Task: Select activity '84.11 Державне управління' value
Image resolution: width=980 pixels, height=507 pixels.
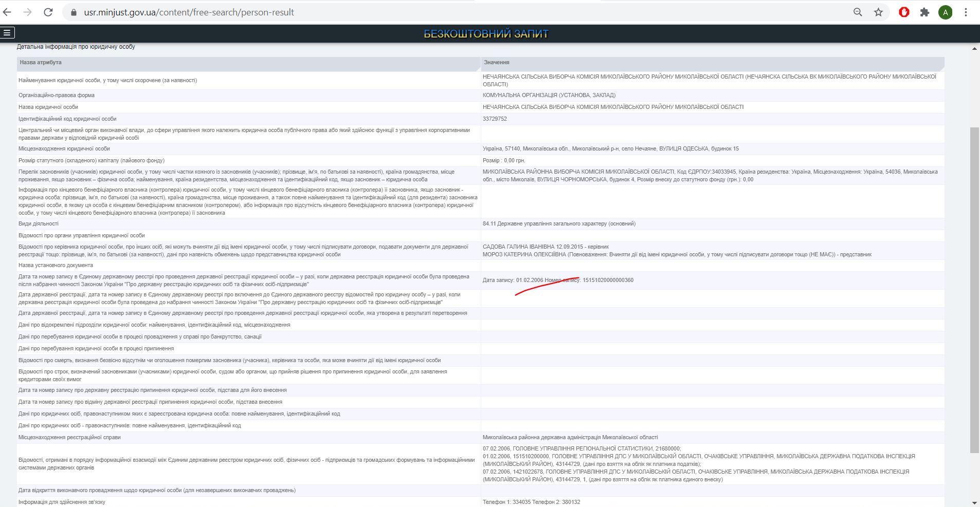Action: tap(559, 223)
